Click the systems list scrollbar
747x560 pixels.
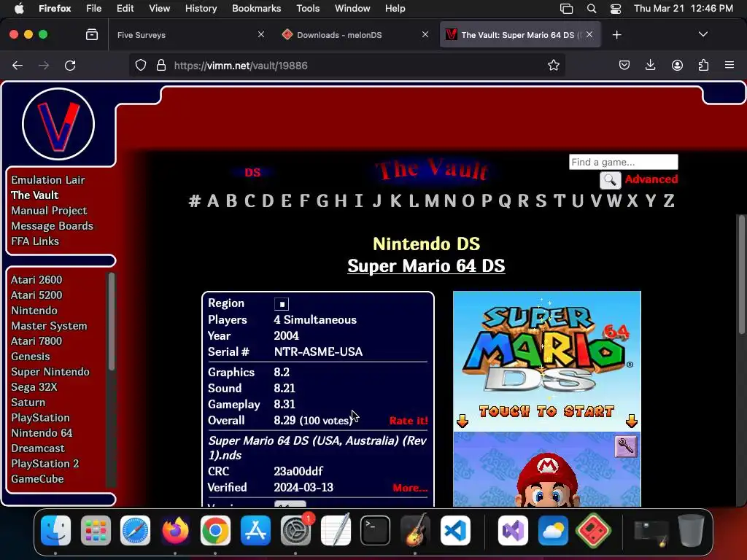pos(112,322)
